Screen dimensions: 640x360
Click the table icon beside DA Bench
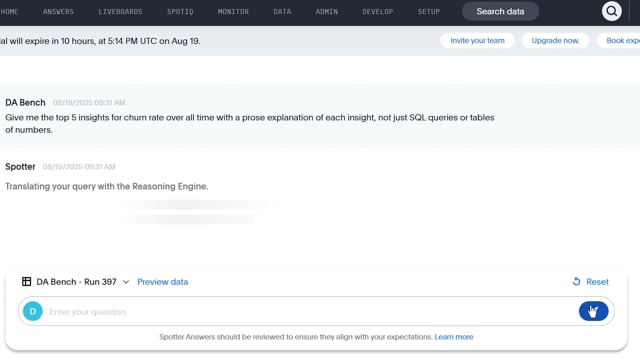click(27, 282)
